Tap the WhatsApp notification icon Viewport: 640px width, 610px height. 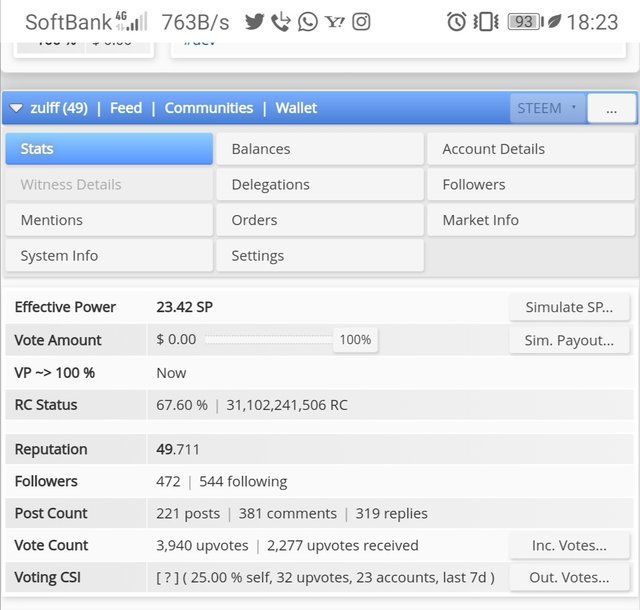(307, 22)
